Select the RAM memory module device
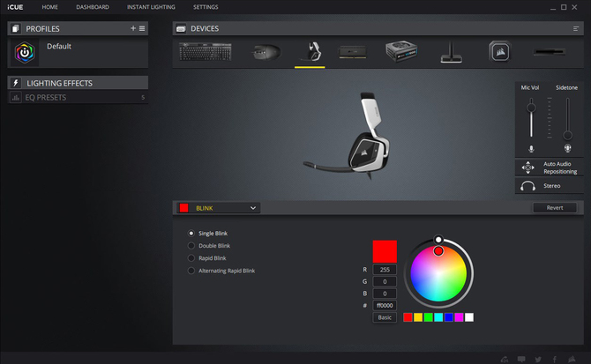This screenshot has width=591, height=364. pos(353,52)
